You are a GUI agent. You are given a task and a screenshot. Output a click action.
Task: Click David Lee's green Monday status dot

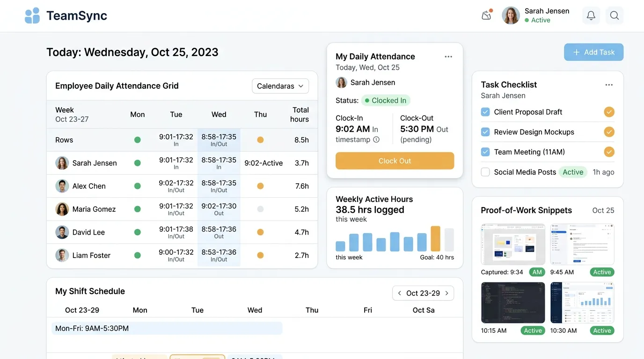coord(138,232)
